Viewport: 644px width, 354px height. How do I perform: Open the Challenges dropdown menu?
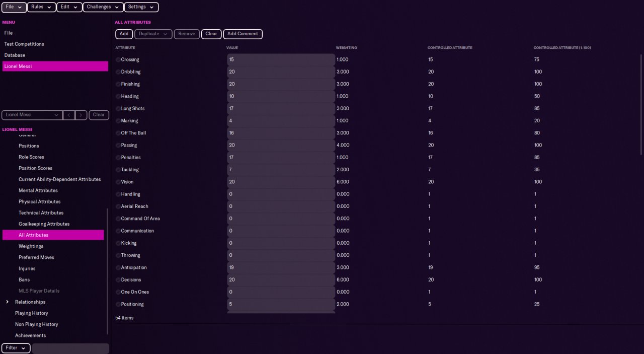point(103,7)
